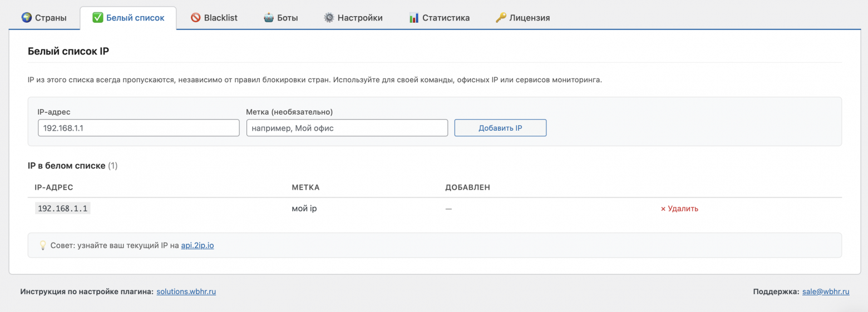Click the МЕТКА column header
Image resolution: width=868 pixels, height=312 pixels.
coord(306,187)
